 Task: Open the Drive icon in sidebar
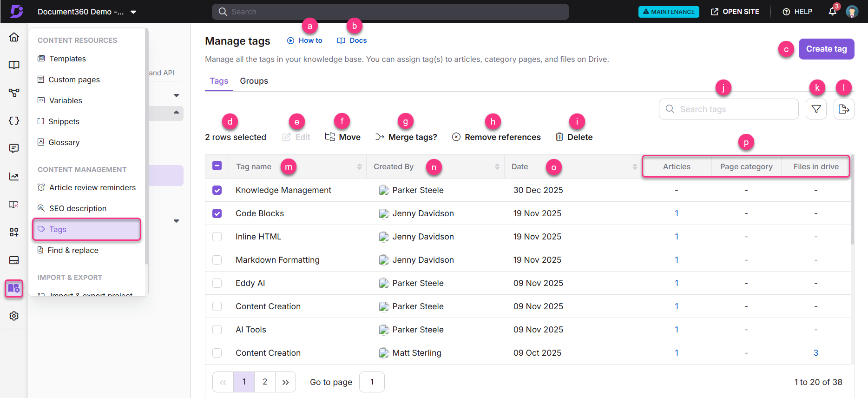point(14,260)
